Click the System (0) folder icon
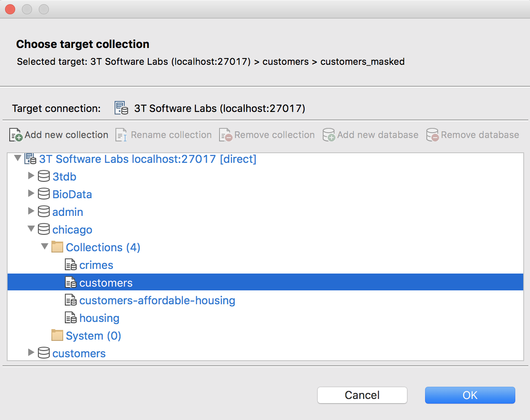 [57, 335]
